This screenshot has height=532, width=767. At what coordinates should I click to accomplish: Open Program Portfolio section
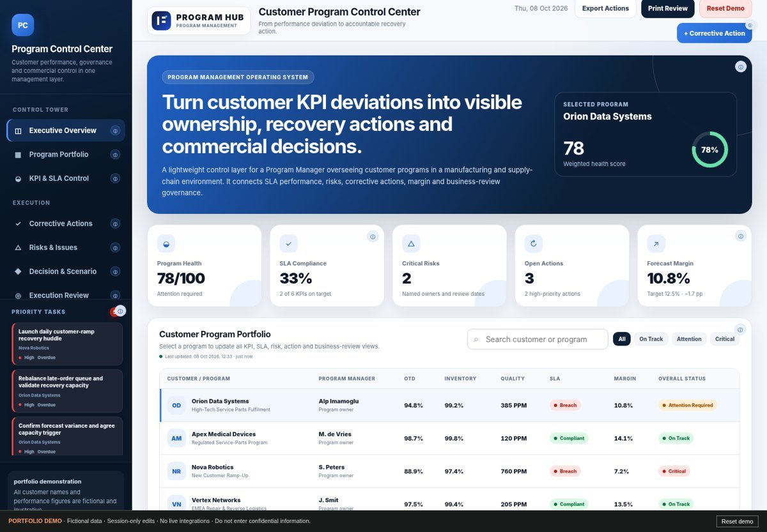[66, 155]
